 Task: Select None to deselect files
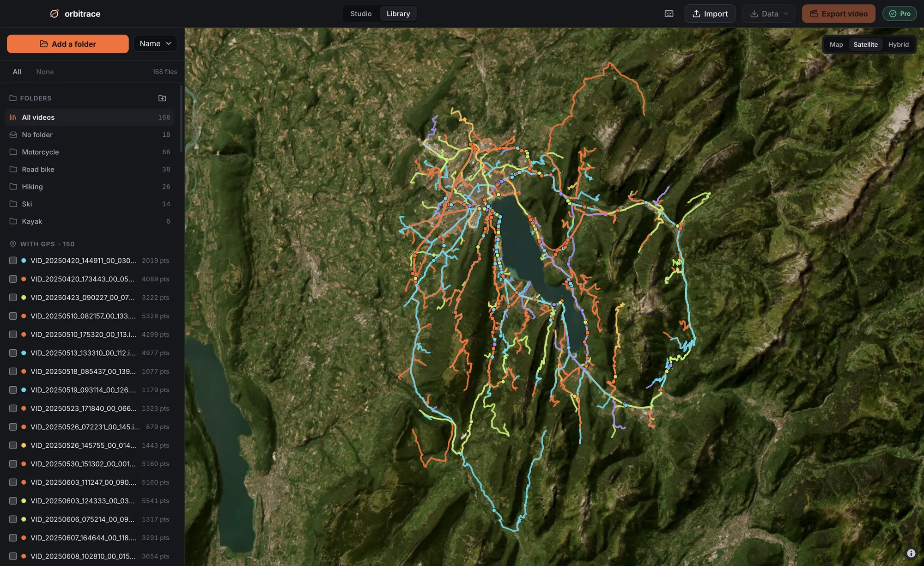coord(45,72)
